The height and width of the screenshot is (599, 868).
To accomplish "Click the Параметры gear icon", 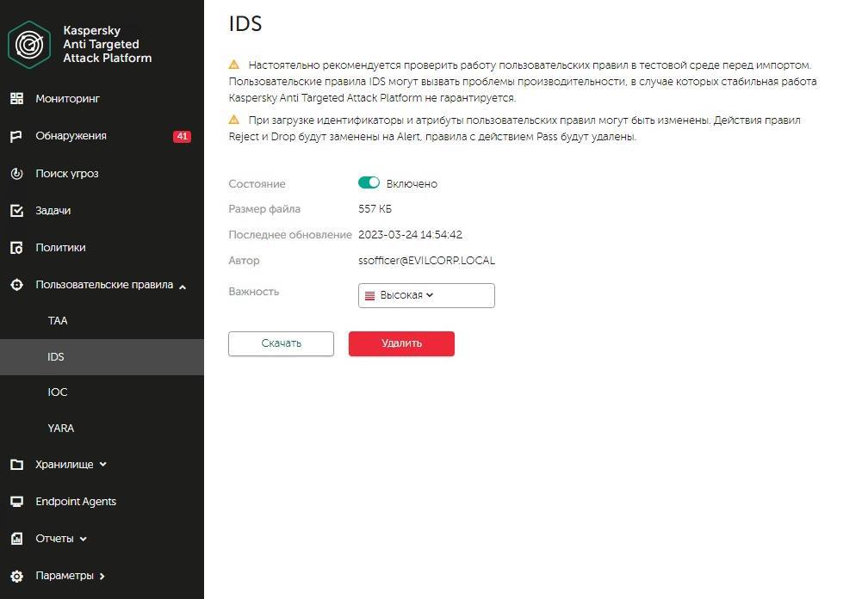I will click(16, 576).
